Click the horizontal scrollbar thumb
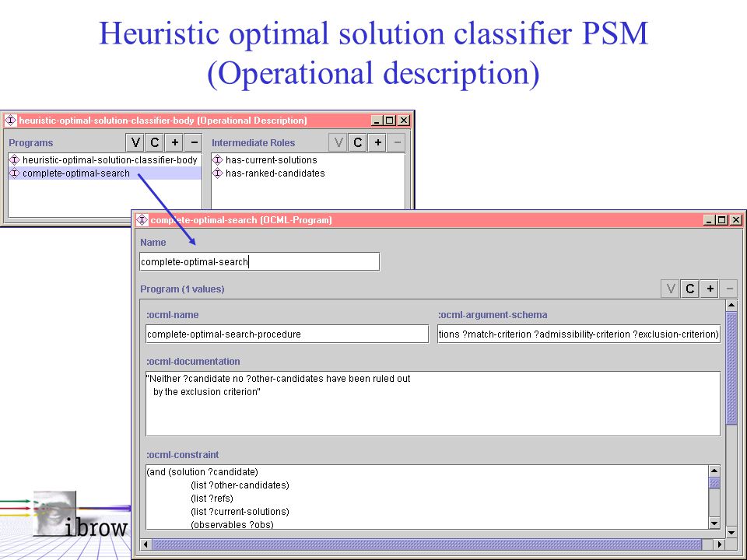The height and width of the screenshot is (560, 747). (x=427, y=544)
